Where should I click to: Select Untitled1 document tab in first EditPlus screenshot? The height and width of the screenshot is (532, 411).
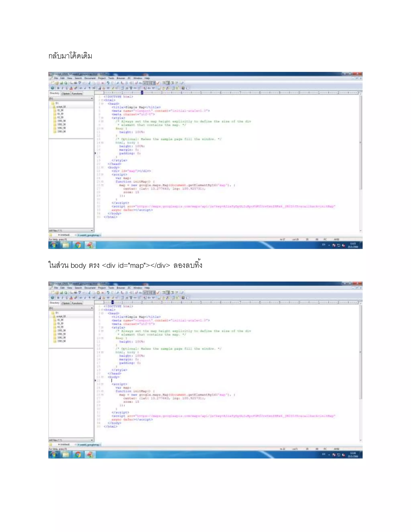pos(64,235)
